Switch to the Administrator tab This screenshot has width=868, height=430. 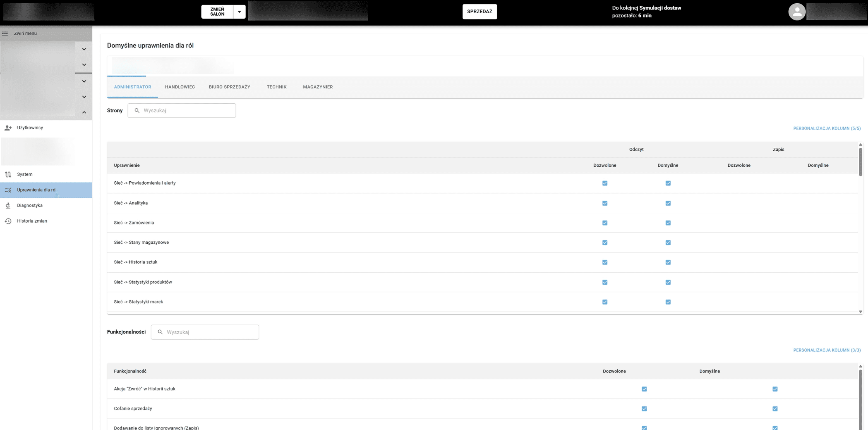(132, 87)
